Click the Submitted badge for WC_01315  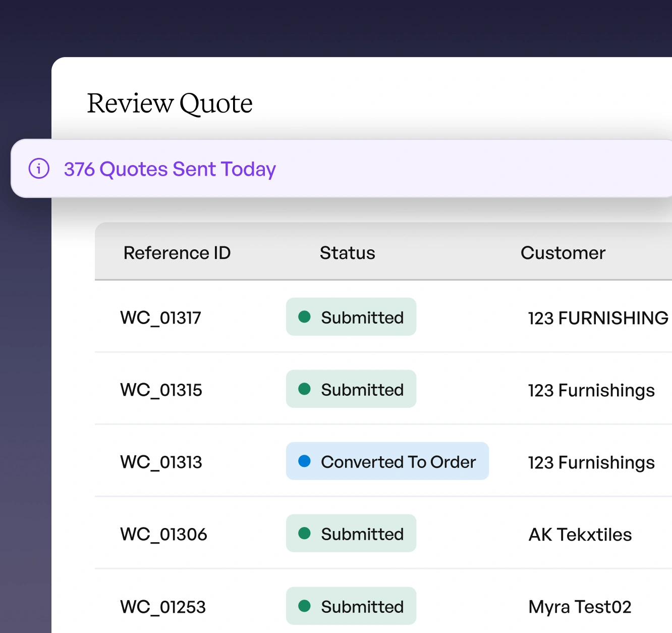[x=351, y=389]
